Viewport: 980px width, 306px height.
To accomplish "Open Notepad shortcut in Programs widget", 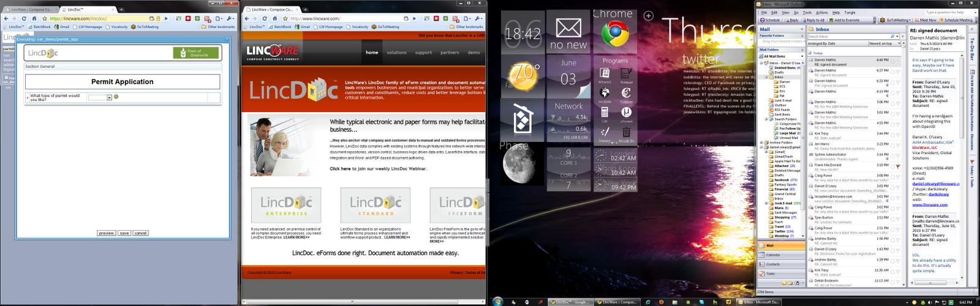I will coord(626,75).
